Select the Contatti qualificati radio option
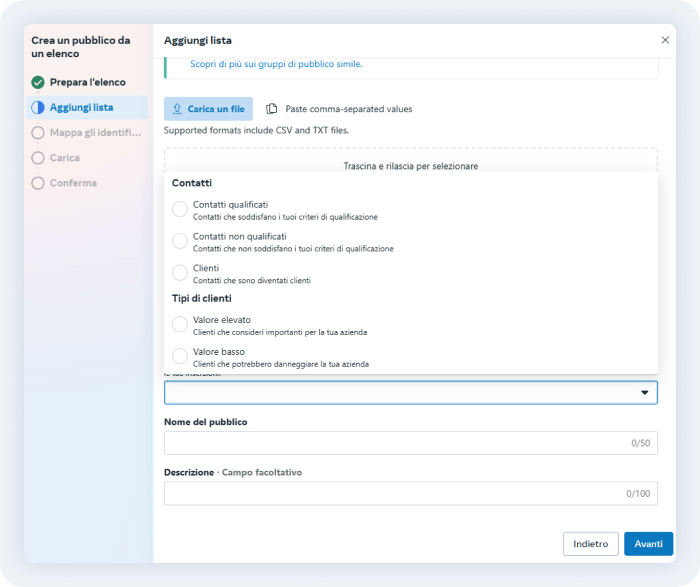This screenshot has width=700, height=587. pyautogui.click(x=180, y=209)
